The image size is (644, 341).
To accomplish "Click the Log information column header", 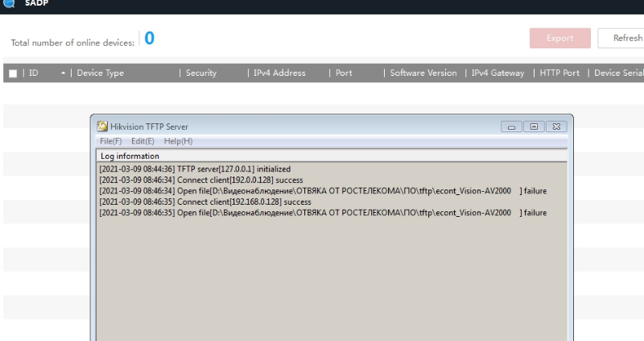I will (x=332, y=156).
